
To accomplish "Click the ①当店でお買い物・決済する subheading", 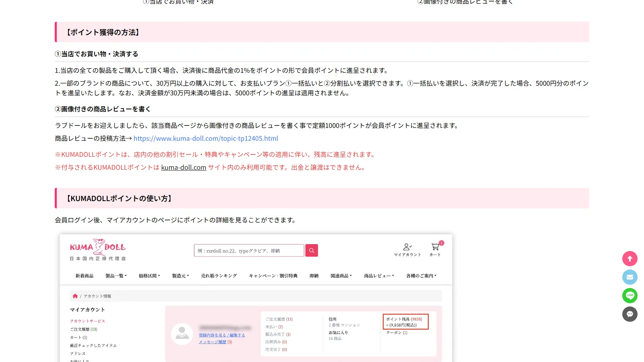I will [97, 54].
